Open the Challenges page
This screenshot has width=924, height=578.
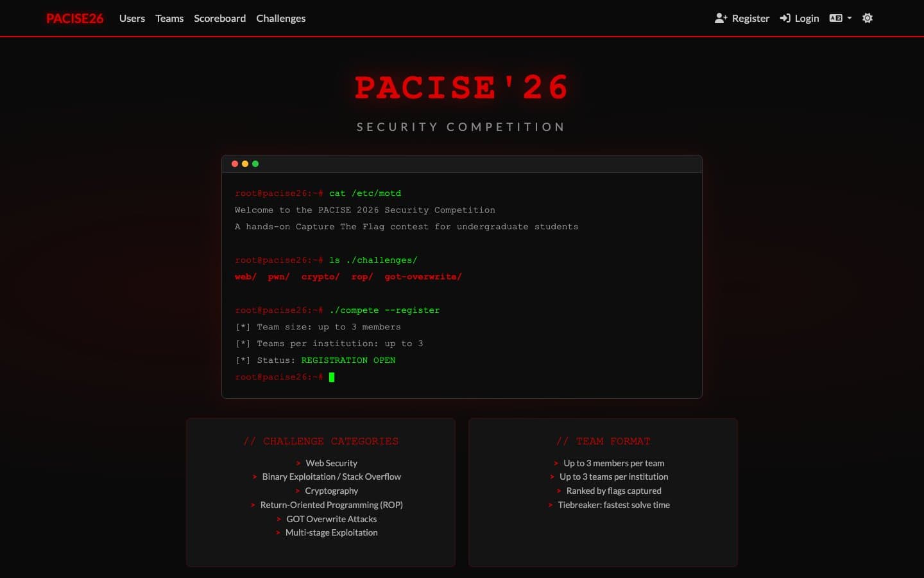click(x=280, y=18)
